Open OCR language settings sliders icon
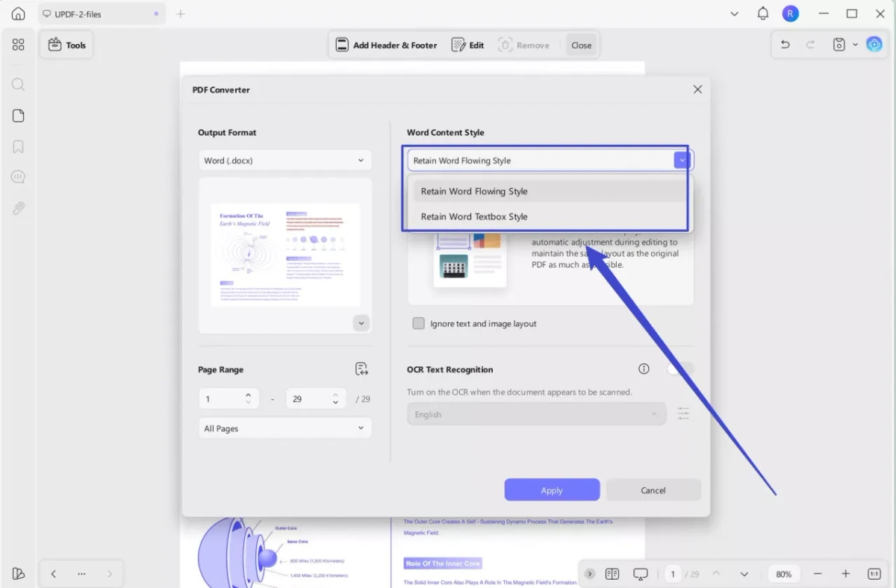The width and height of the screenshot is (896, 588). [682, 413]
